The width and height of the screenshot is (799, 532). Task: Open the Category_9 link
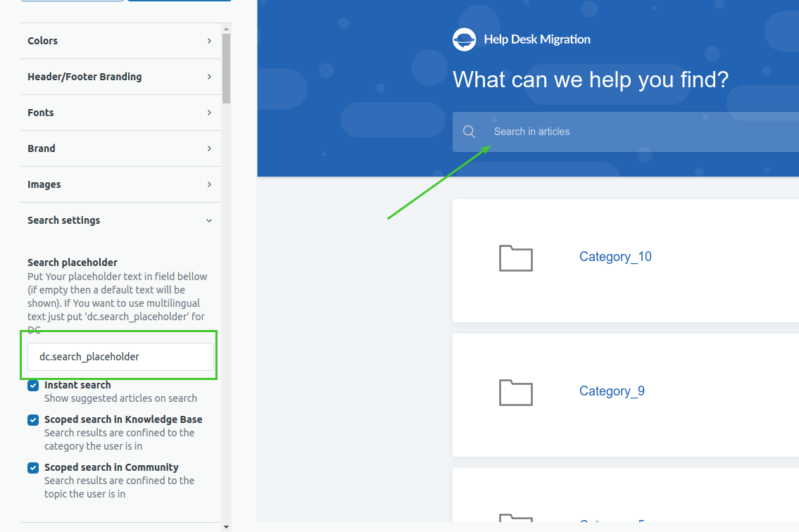[612, 391]
